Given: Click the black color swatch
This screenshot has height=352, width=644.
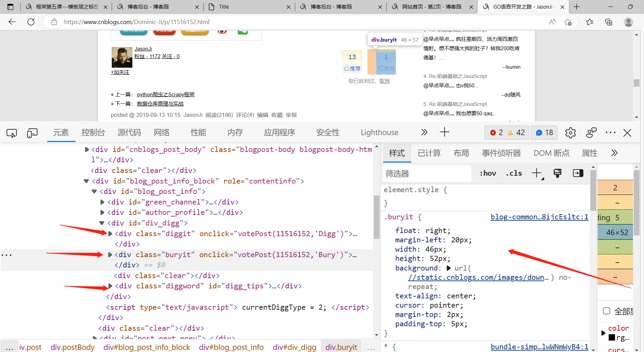Looking at the screenshot, I should [612, 338].
